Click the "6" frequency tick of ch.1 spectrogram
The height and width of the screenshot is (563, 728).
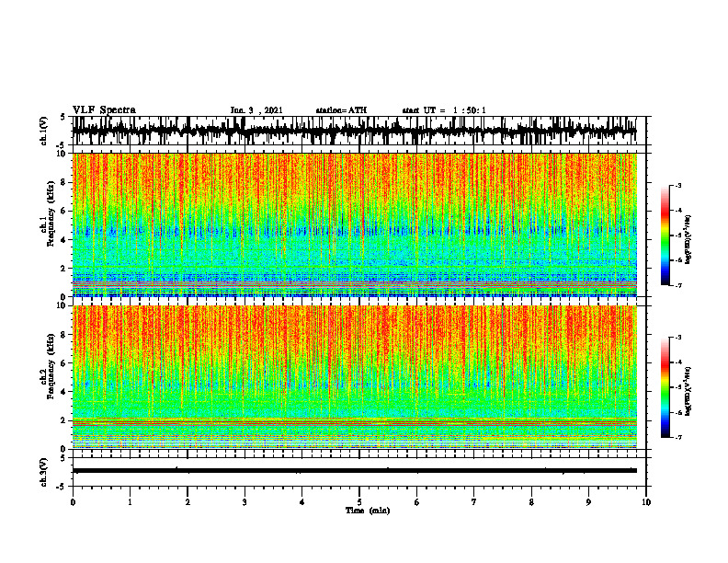pyautogui.click(x=64, y=211)
